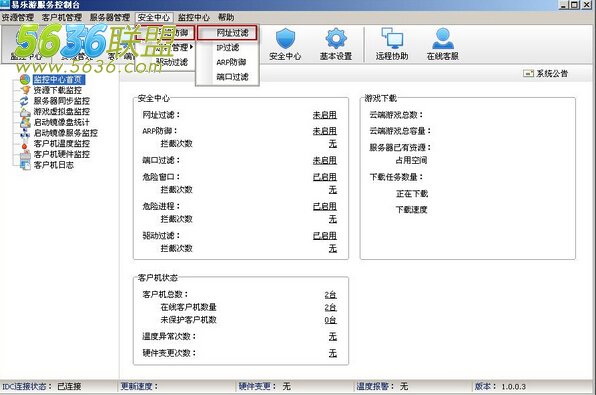Click the 未启用 link for 端口过滤

(x=325, y=160)
